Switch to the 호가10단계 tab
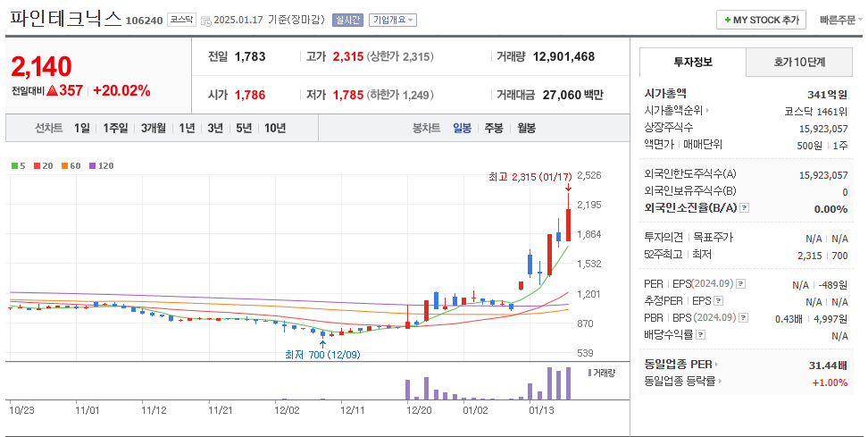The image size is (868, 437). (798, 63)
